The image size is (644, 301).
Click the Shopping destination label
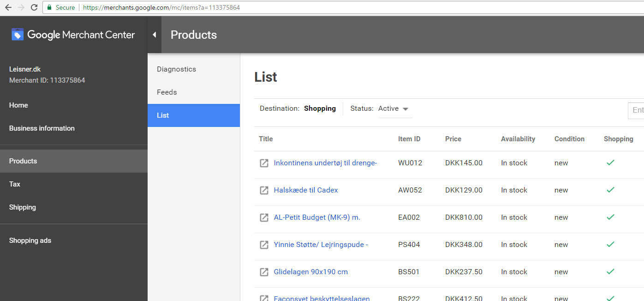point(320,108)
